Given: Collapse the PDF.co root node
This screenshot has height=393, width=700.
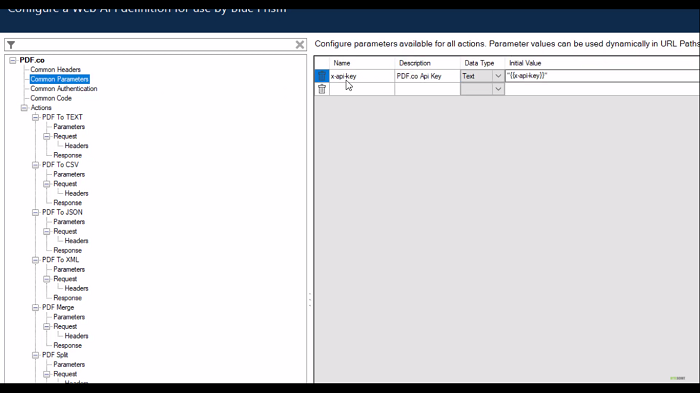Looking at the screenshot, I should click(x=12, y=60).
